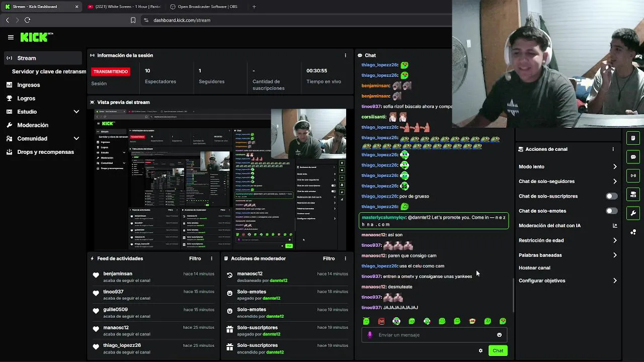Screen dimensions: 644x362
Task: Insert the green horned emote
Action: tap(366, 321)
